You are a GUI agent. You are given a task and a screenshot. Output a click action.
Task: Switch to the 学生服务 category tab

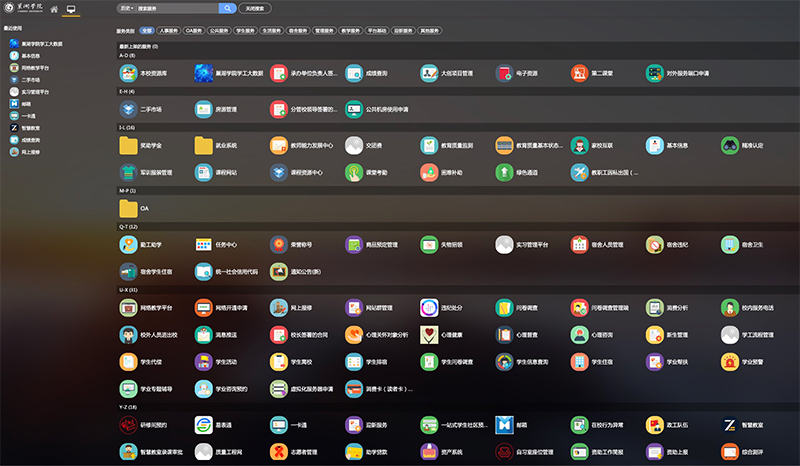(243, 31)
